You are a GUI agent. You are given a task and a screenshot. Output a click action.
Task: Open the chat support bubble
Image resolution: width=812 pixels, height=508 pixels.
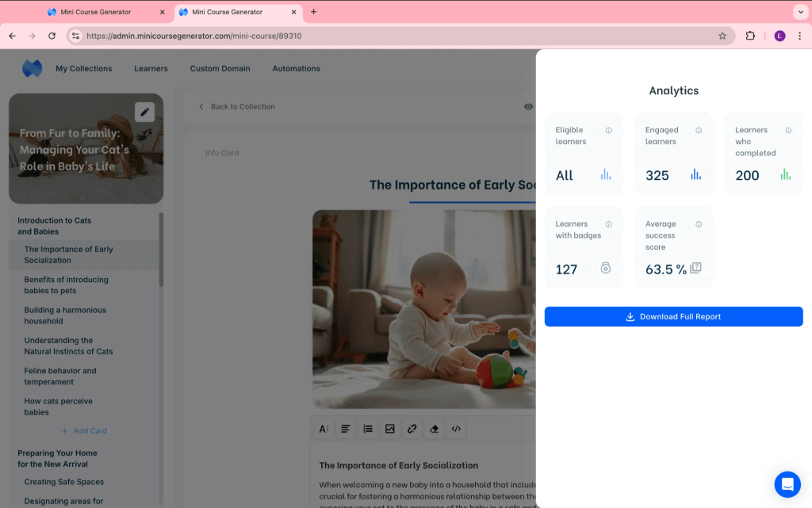(787, 484)
